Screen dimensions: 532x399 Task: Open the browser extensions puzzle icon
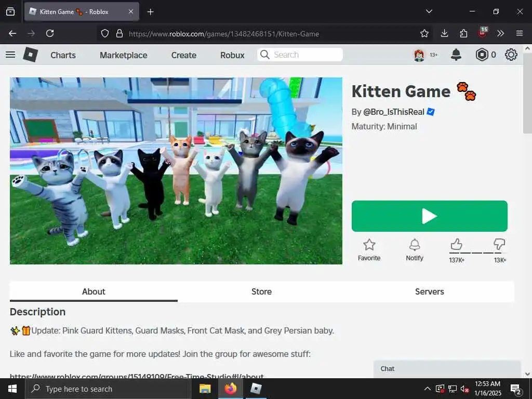pos(463,33)
